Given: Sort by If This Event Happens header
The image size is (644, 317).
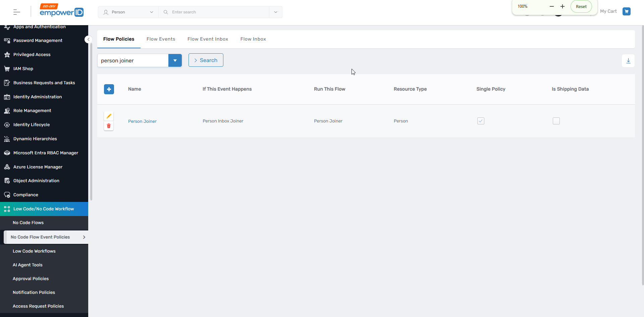Looking at the screenshot, I should coord(227,89).
